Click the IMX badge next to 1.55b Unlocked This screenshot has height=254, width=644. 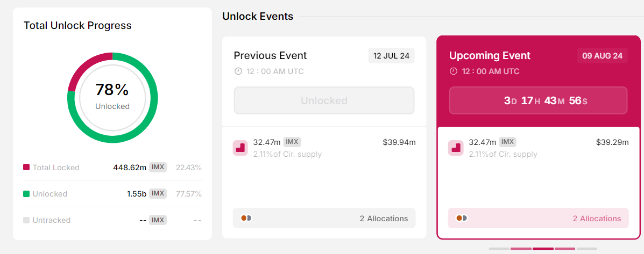pos(158,193)
